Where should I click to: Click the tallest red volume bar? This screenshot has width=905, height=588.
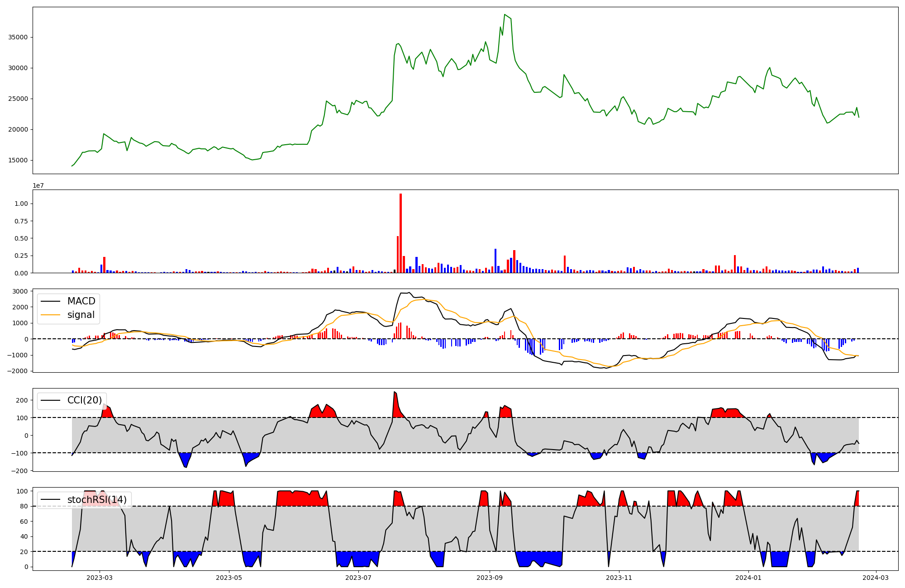(x=400, y=233)
